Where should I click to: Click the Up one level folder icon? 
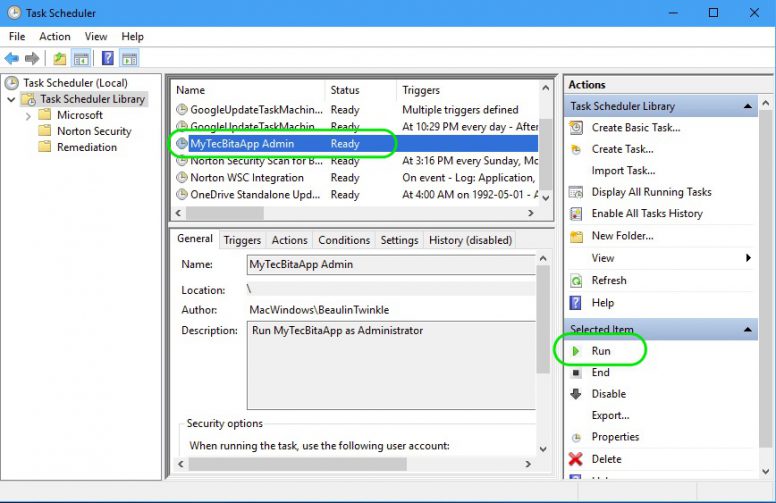point(59,58)
